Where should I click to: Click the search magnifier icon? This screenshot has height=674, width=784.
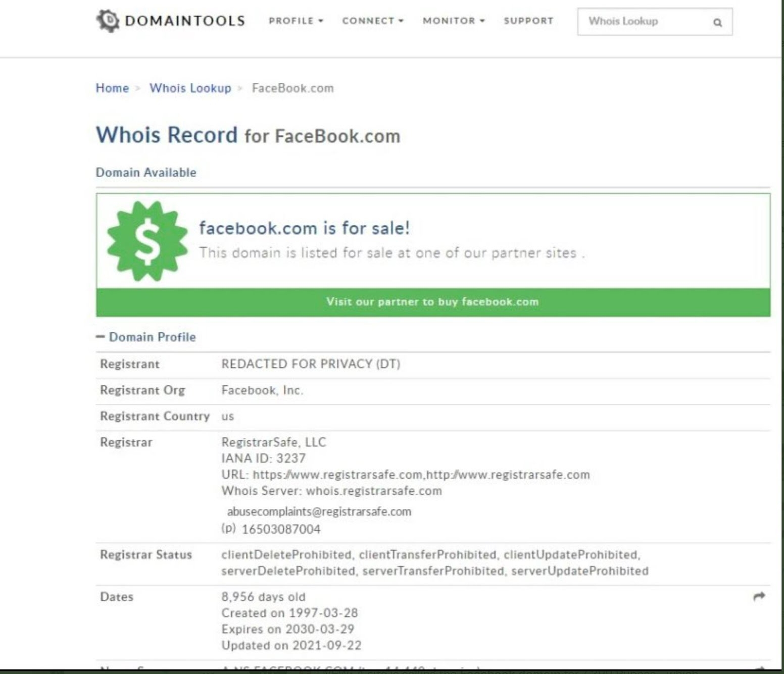[717, 22]
